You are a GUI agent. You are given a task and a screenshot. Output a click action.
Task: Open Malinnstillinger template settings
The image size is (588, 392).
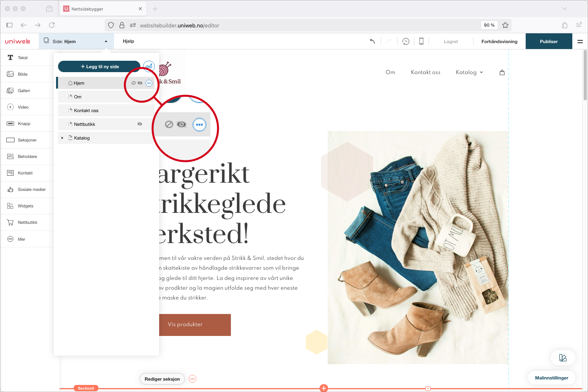[x=552, y=378]
